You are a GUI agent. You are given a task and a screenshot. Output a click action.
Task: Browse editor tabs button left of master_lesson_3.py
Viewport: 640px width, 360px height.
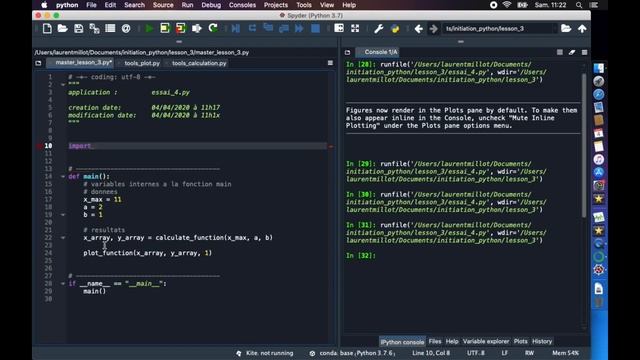(38, 63)
